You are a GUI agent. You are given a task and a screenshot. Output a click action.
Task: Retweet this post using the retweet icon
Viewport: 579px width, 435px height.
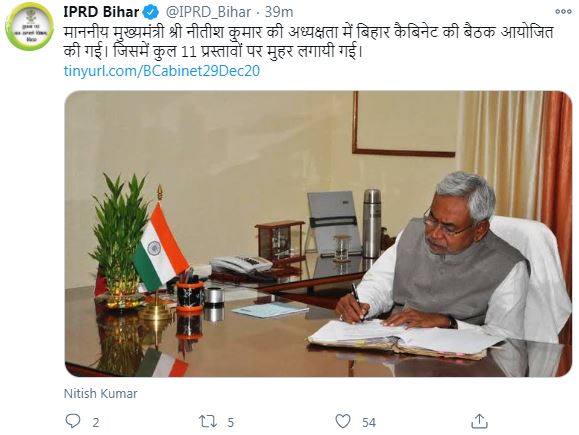click(x=208, y=421)
